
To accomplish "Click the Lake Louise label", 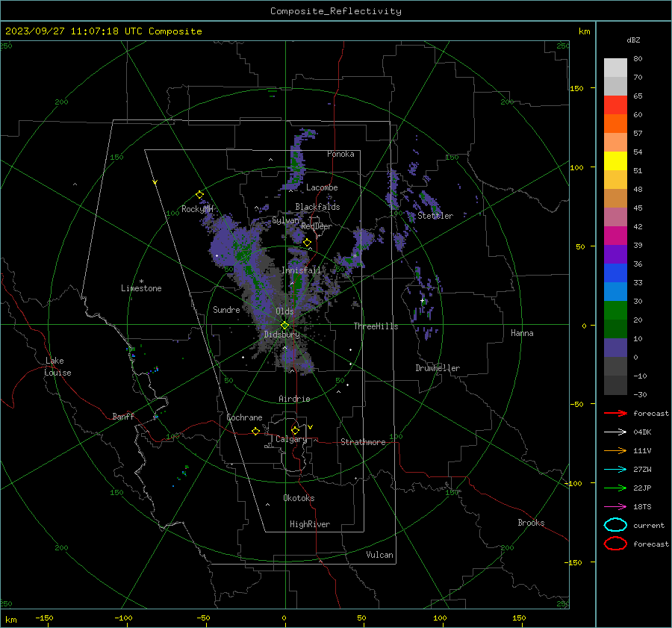I will coord(57,367).
